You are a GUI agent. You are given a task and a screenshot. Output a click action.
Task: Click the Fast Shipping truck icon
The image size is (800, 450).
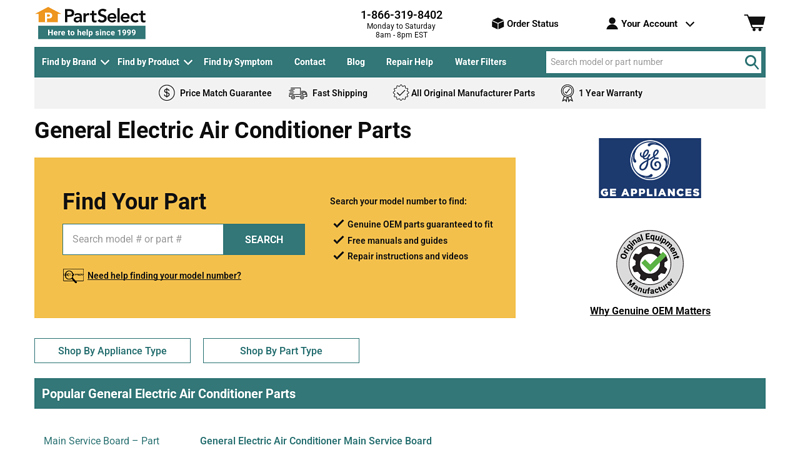pyautogui.click(x=298, y=93)
